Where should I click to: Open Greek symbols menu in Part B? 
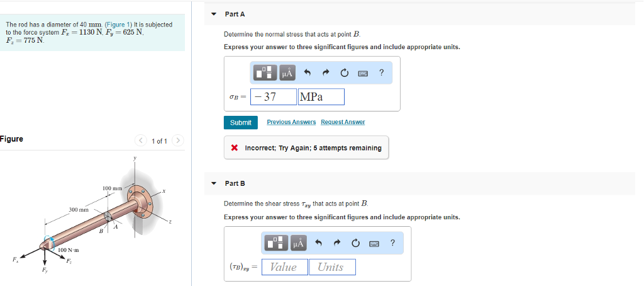pyautogui.click(x=297, y=243)
